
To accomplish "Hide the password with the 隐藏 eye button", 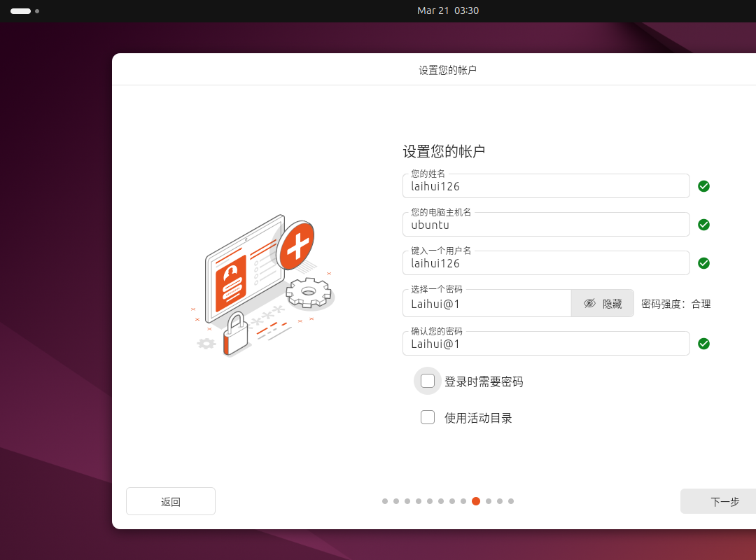I will [x=602, y=304].
